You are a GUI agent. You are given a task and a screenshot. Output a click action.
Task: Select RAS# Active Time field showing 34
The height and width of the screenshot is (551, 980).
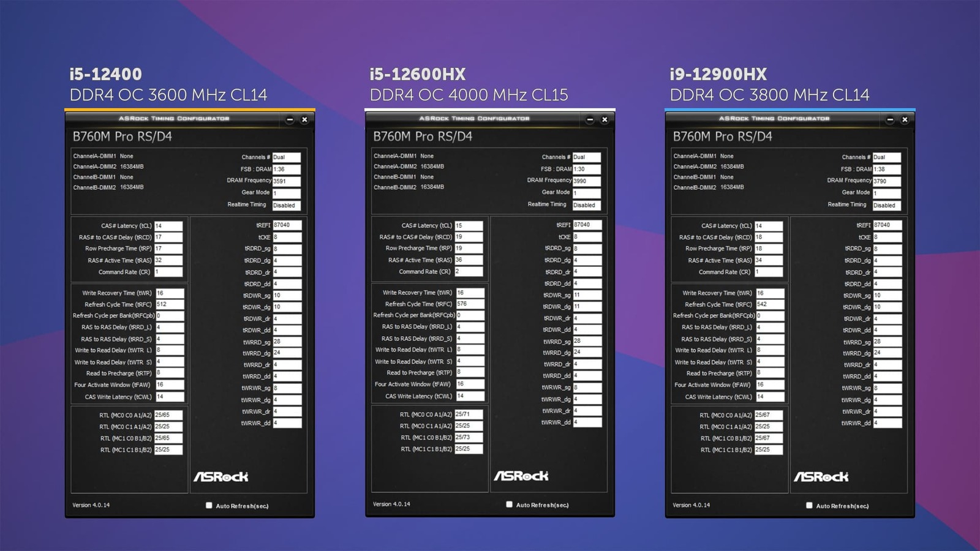coord(769,260)
